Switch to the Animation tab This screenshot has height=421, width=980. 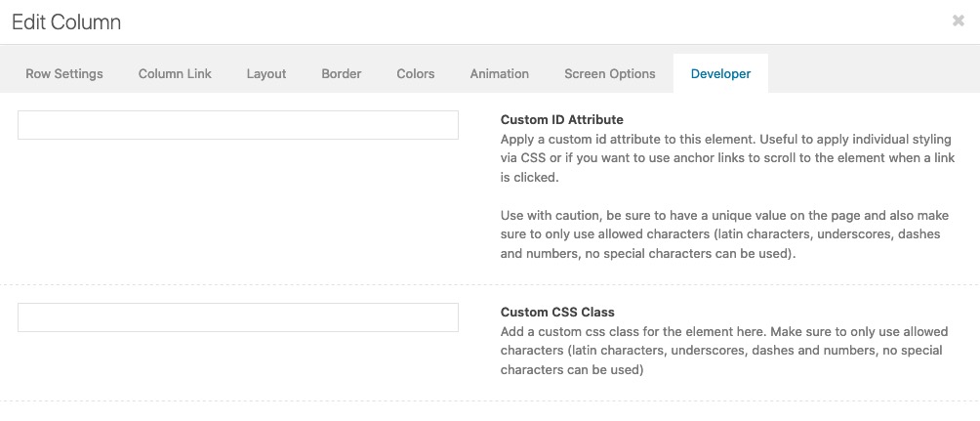(500, 74)
